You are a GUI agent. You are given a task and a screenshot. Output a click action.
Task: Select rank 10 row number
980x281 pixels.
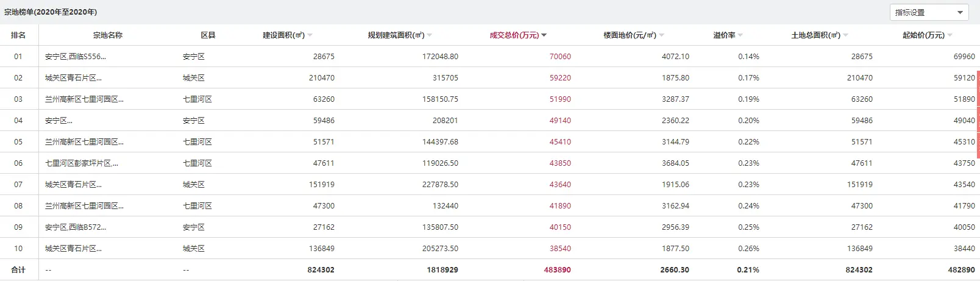pyautogui.click(x=18, y=249)
